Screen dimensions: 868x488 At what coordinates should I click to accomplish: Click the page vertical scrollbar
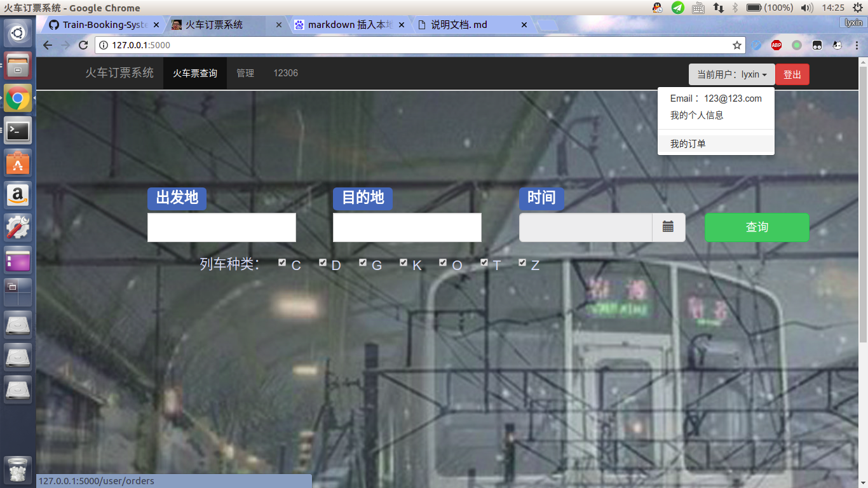(x=863, y=203)
